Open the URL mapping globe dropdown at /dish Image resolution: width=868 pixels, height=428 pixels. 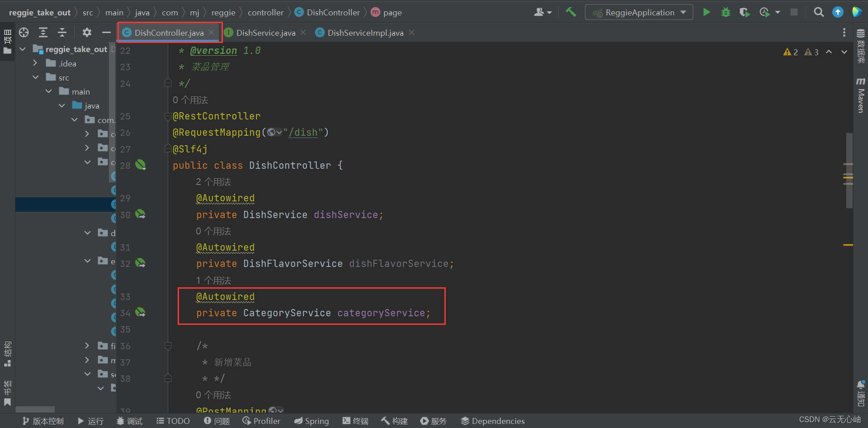274,133
